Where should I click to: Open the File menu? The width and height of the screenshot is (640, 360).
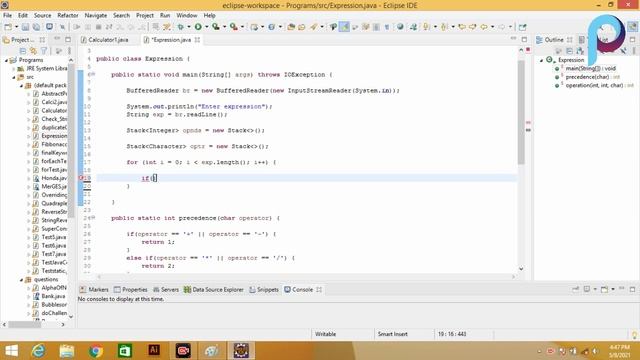click(7, 16)
